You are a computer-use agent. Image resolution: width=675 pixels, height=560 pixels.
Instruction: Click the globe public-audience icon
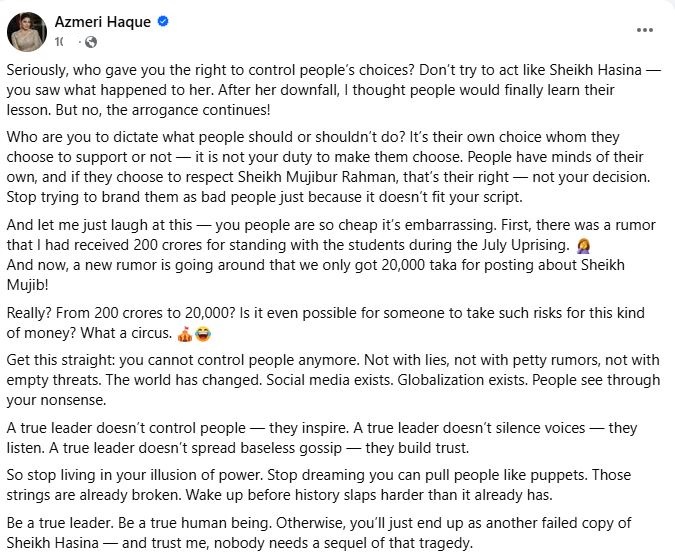90,42
